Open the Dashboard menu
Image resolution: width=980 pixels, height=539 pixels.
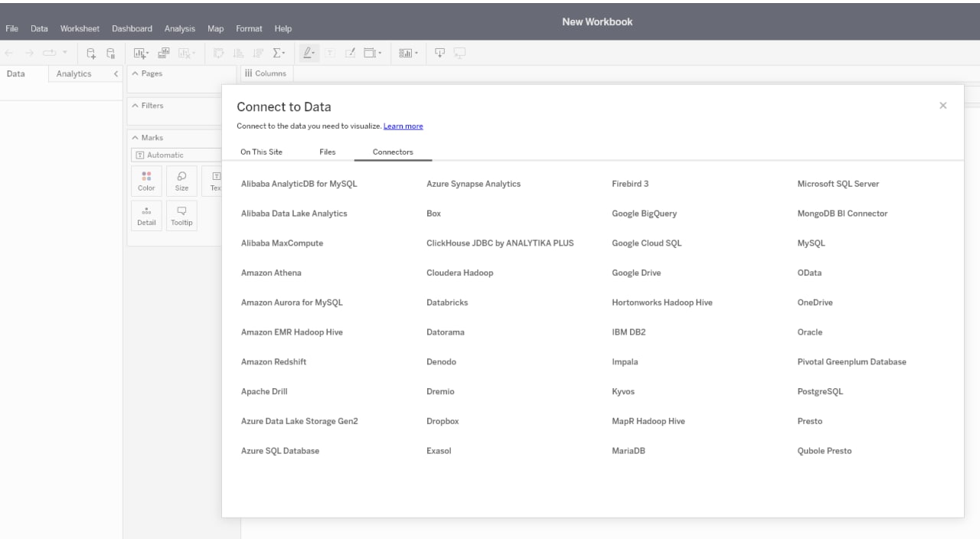click(132, 28)
